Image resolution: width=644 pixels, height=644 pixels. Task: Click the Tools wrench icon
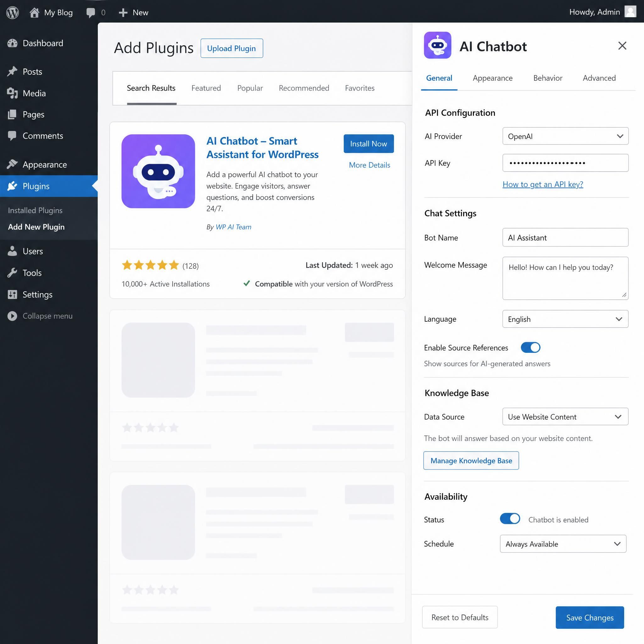click(12, 273)
